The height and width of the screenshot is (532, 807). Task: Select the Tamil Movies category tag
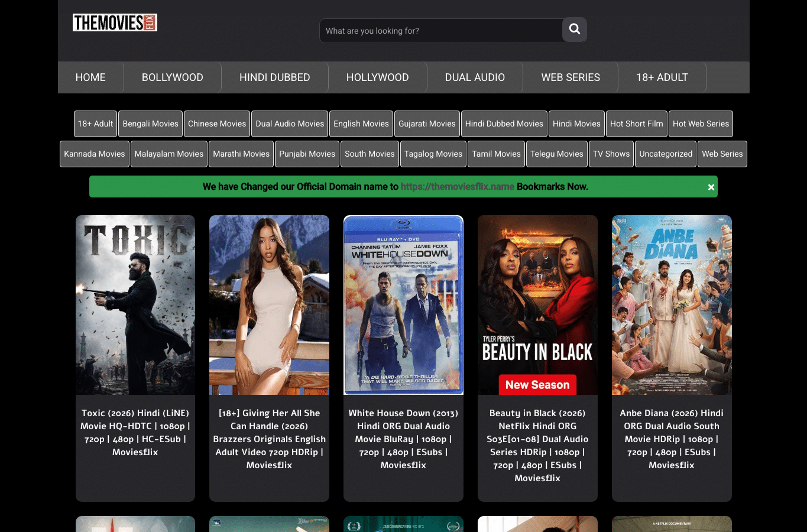tap(497, 154)
